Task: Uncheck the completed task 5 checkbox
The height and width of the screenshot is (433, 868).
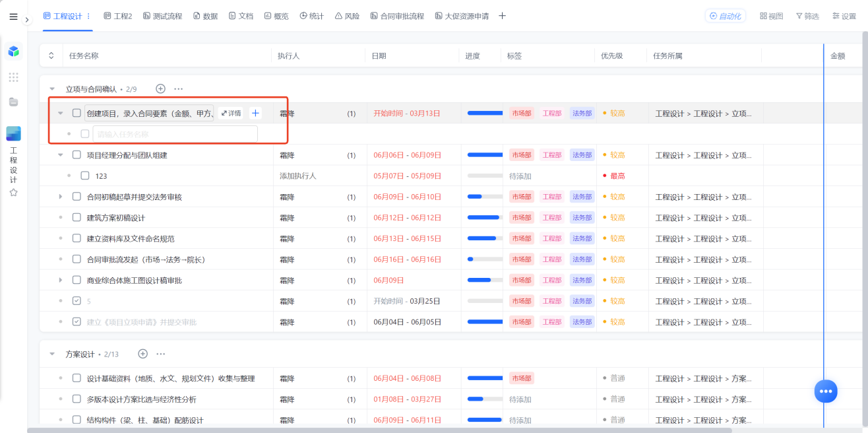Action: point(77,300)
